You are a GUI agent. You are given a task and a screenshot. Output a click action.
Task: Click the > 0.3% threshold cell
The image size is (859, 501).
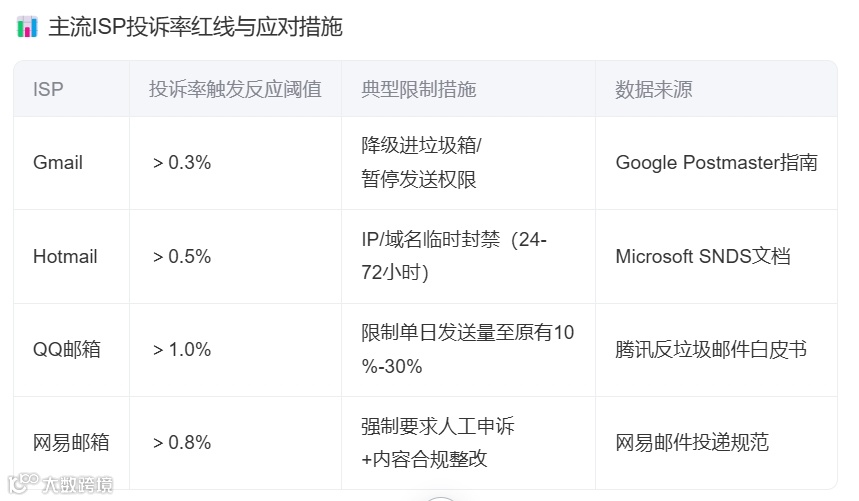[x=182, y=163]
